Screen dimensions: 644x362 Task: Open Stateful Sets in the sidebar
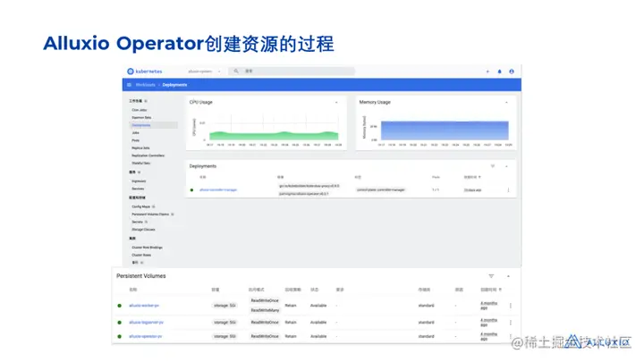point(141,163)
